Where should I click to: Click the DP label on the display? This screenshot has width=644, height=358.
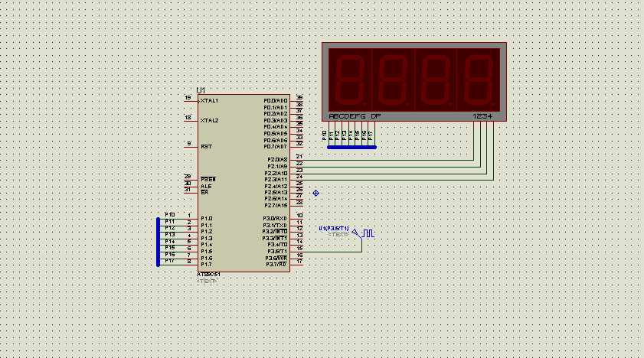[x=376, y=116]
